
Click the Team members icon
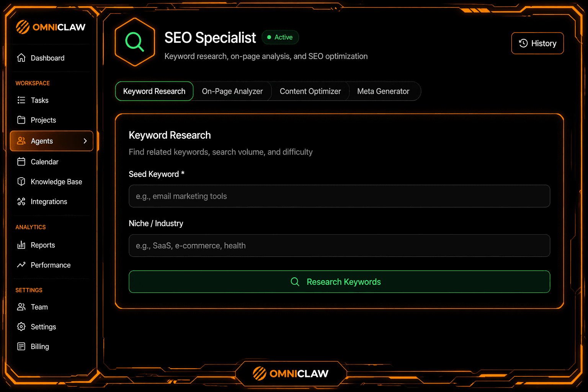click(x=21, y=307)
